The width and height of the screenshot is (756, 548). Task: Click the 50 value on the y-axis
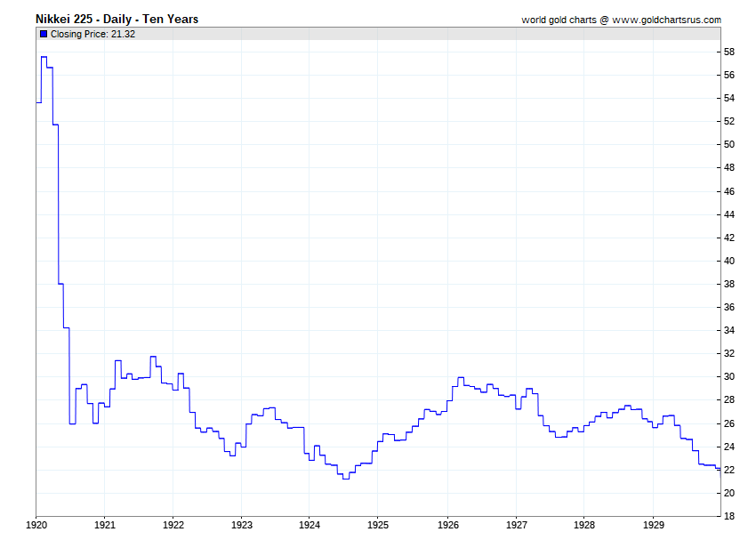point(729,144)
